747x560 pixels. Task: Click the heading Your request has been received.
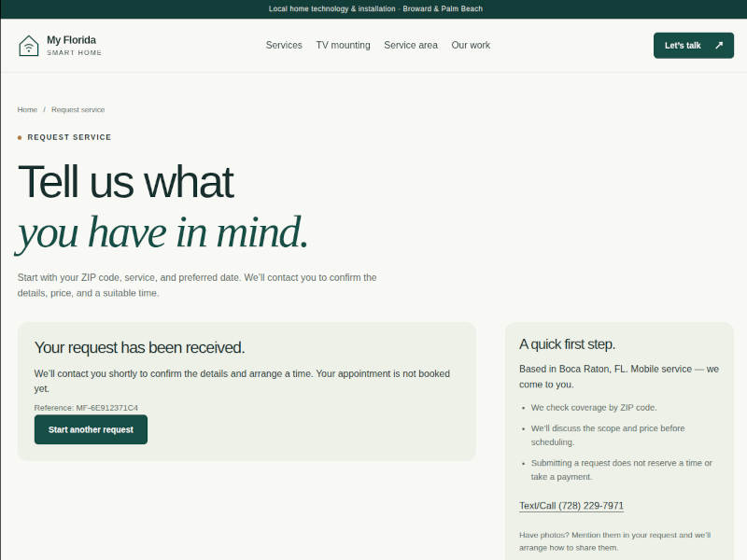click(139, 347)
